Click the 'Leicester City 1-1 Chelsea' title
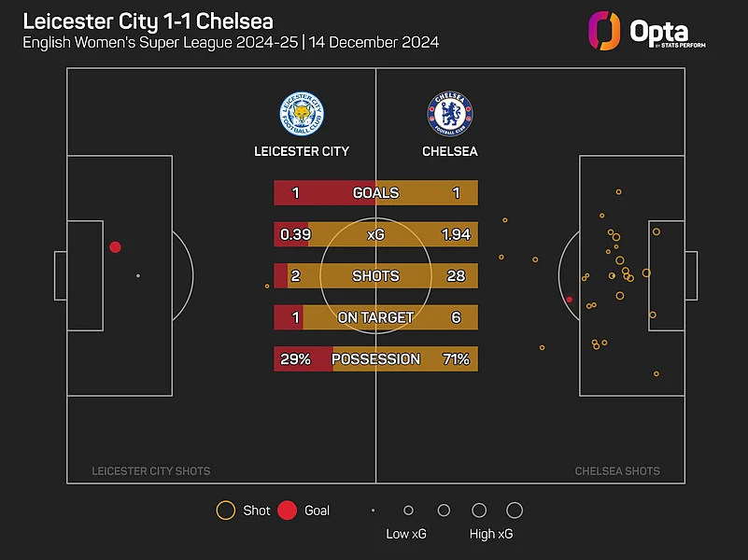Screen dimensions: 748x560 pyautogui.click(x=142, y=21)
